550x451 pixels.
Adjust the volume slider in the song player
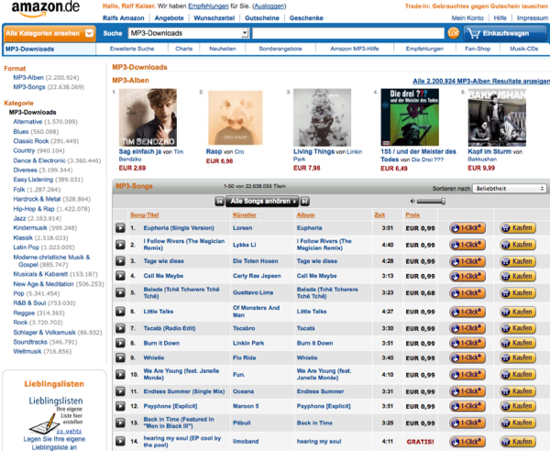click(431, 201)
